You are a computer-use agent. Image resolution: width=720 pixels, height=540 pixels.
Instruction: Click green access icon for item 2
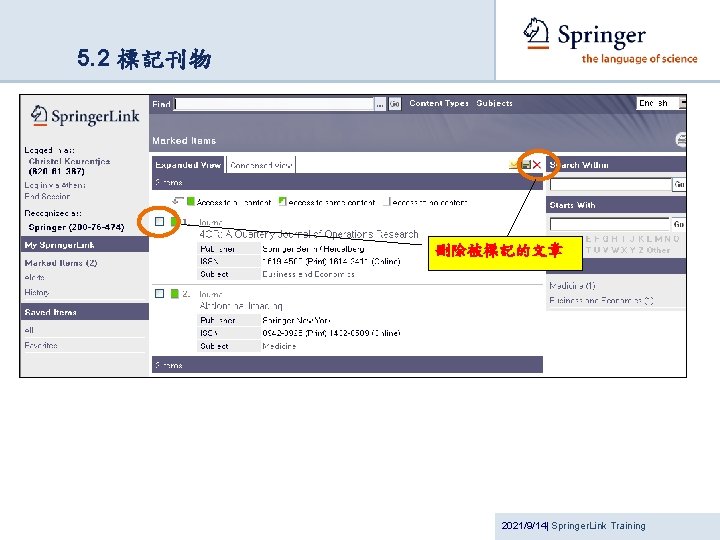(x=174, y=293)
